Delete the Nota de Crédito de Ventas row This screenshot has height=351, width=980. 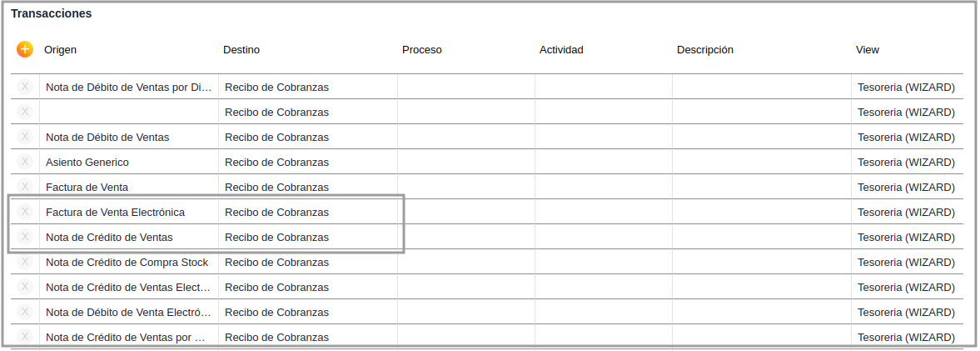(25, 237)
